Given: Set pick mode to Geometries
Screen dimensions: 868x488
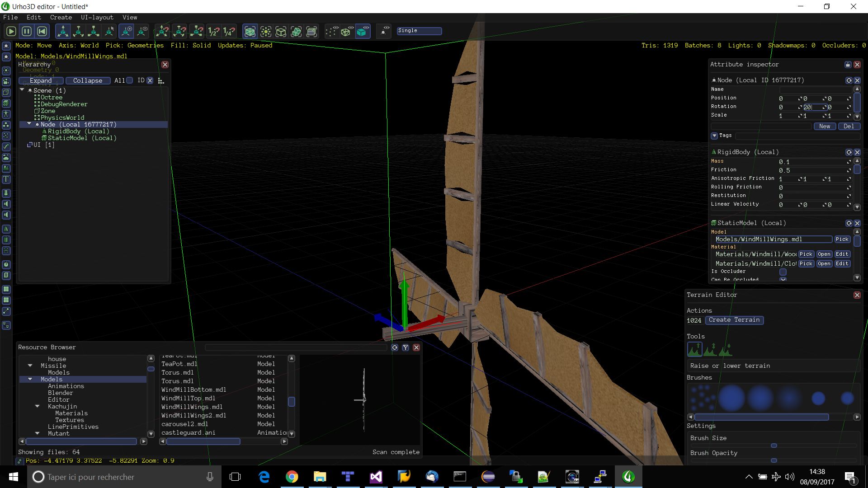Looking at the screenshot, I should [x=250, y=31].
